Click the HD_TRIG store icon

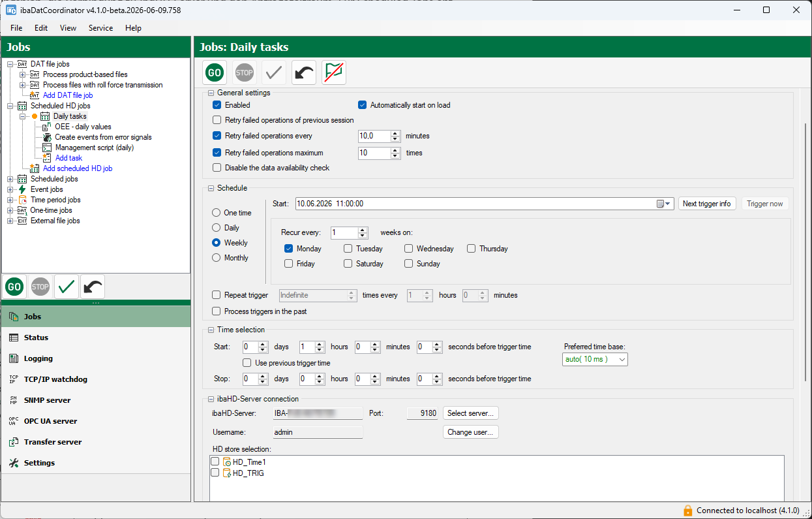tap(227, 473)
